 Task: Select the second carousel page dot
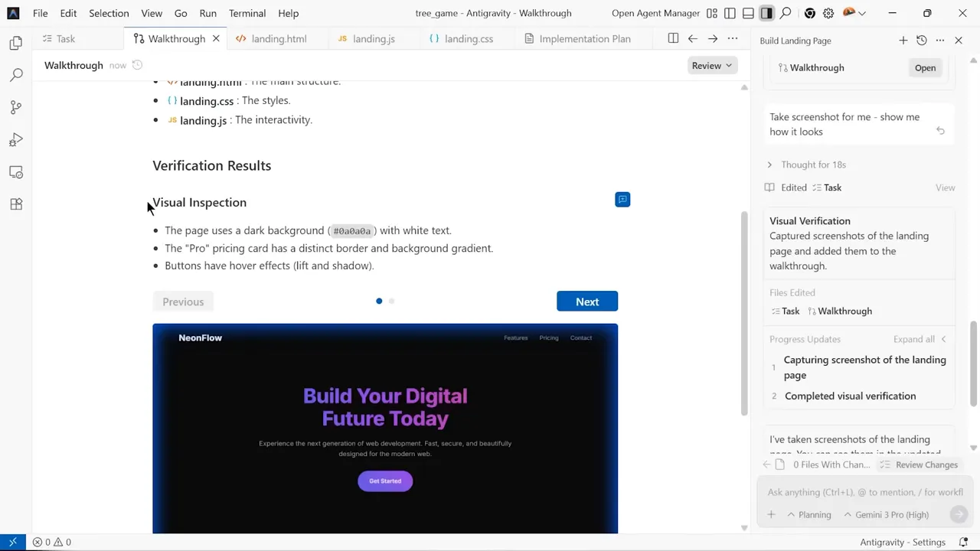pos(391,302)
